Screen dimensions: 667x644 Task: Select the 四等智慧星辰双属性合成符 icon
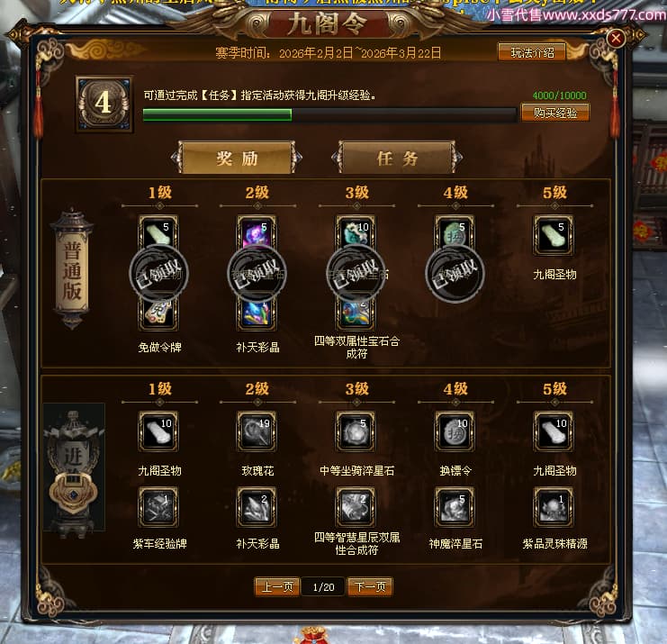pyautogui.click(x=356, y=507)
